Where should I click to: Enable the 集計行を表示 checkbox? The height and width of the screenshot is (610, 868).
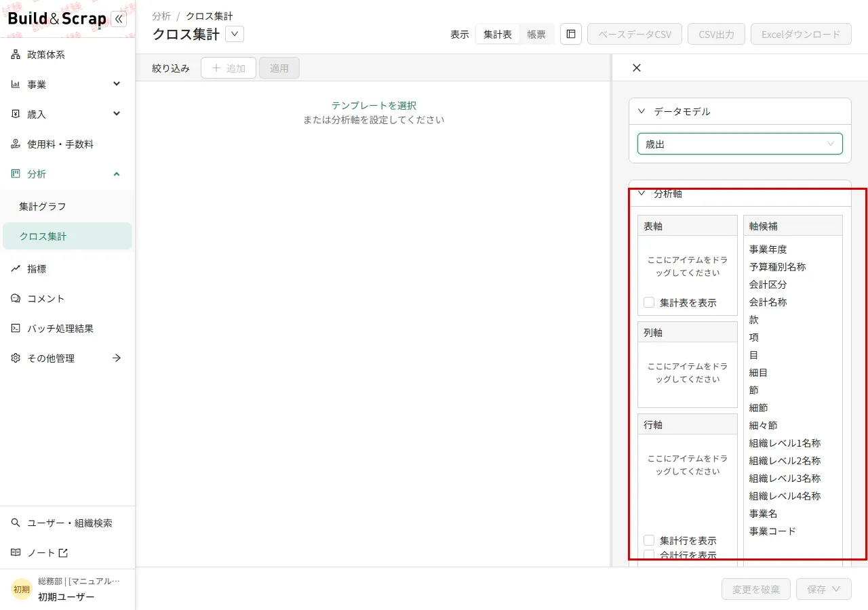click(x=649, y=540)
